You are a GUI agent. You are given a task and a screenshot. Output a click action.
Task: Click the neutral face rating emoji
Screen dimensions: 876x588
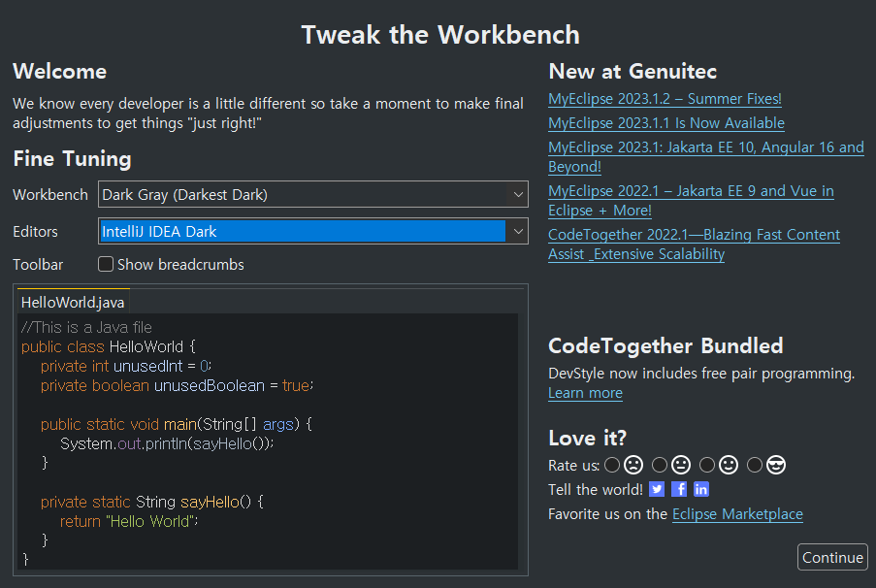pos(681,465)
